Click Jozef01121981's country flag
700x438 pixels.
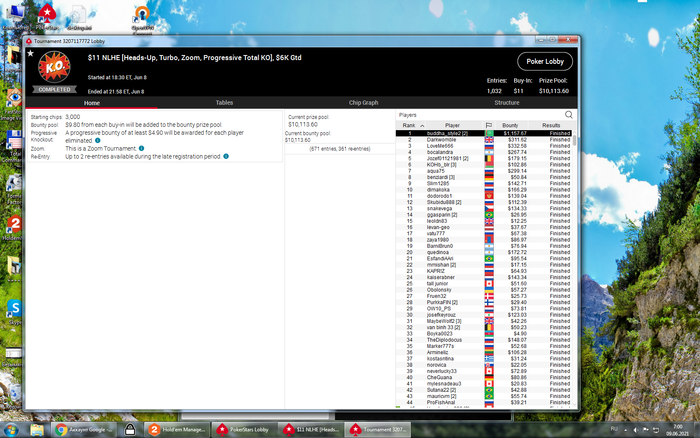(489, 159)
